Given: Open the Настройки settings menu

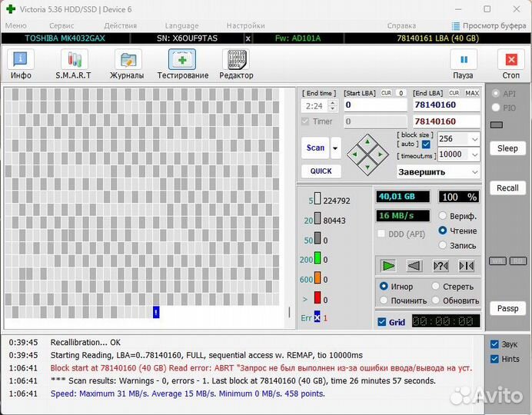Looking at the screenshot, I should coord(245,25).
